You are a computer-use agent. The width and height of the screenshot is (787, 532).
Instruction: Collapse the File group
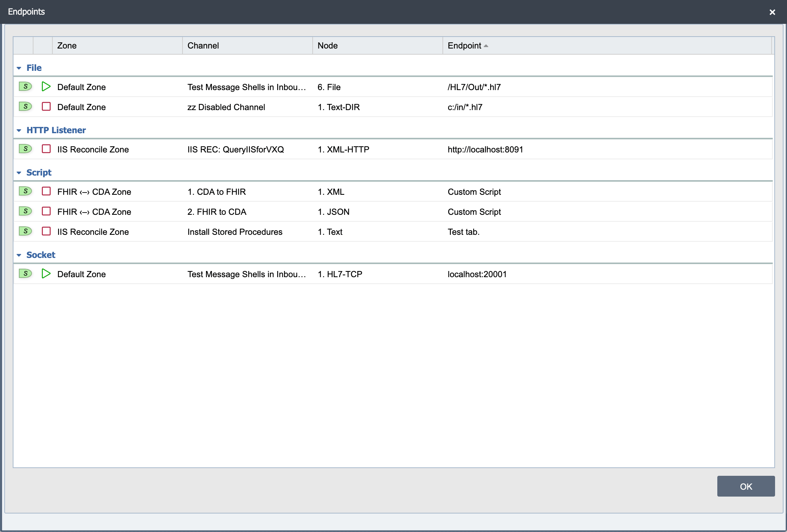19,68
